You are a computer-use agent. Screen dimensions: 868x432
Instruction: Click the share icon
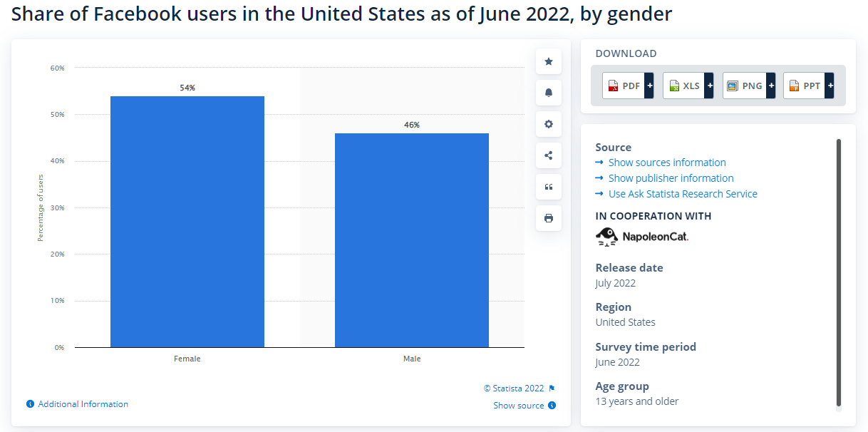548,155
